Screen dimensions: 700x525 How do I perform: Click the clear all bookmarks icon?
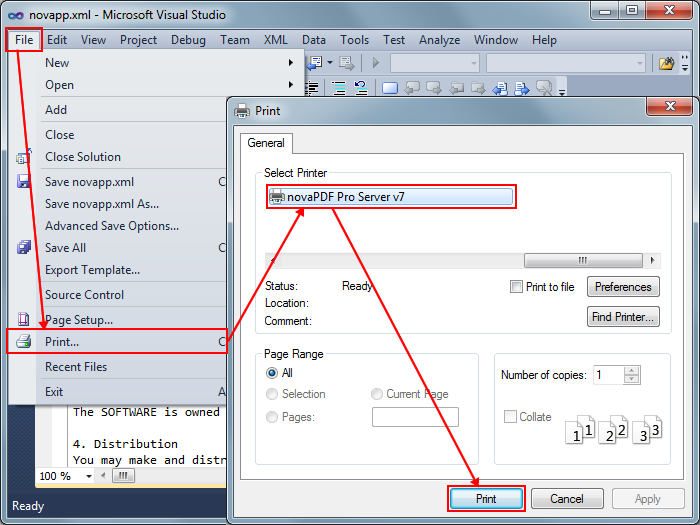pos(544,88)
